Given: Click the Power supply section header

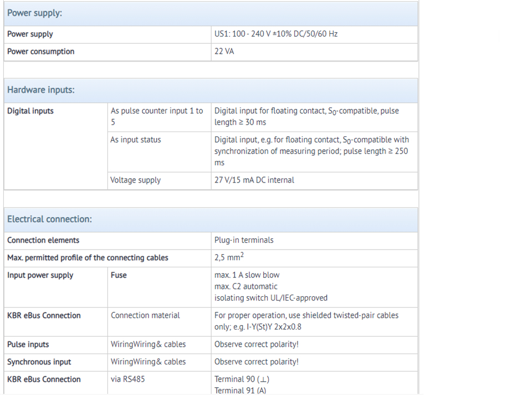Looking at the screenshot, I should (x=211, y=13).
